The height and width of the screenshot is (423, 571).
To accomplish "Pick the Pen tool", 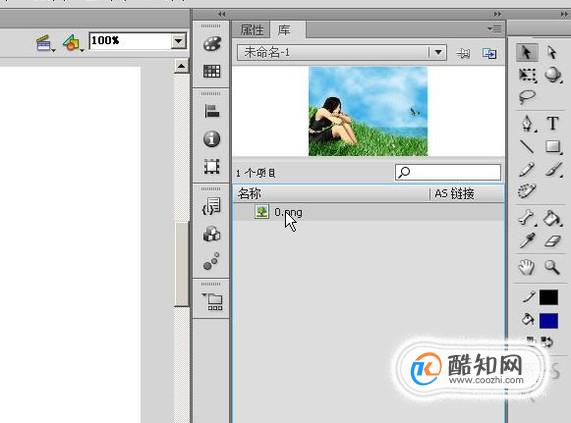I will [x=527, y=123].
